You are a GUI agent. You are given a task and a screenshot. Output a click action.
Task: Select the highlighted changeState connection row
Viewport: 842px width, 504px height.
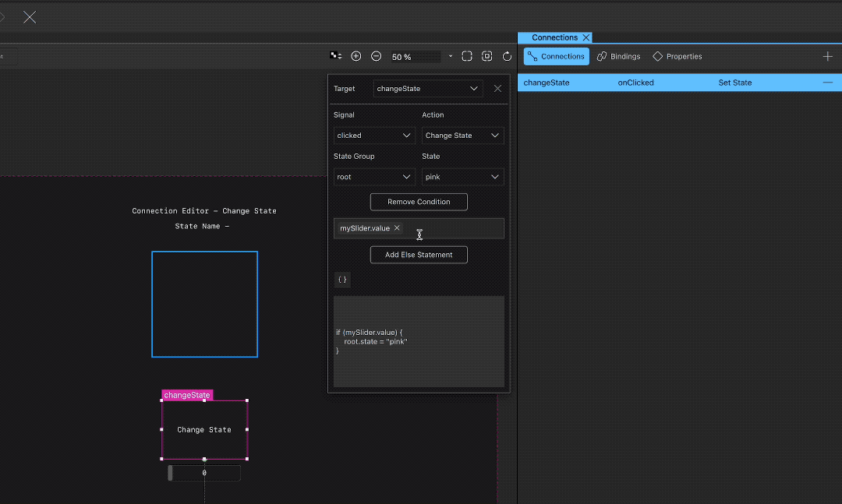point(670,82)
